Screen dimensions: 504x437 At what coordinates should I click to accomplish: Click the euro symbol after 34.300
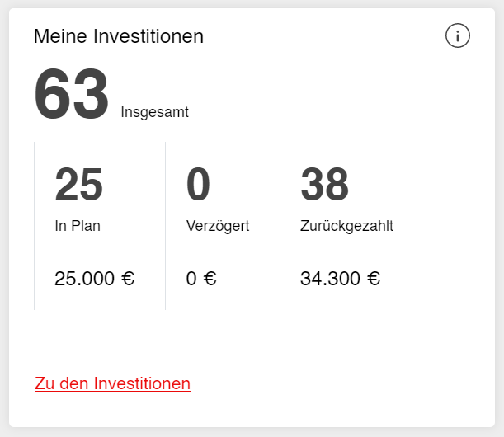point(373,279)
